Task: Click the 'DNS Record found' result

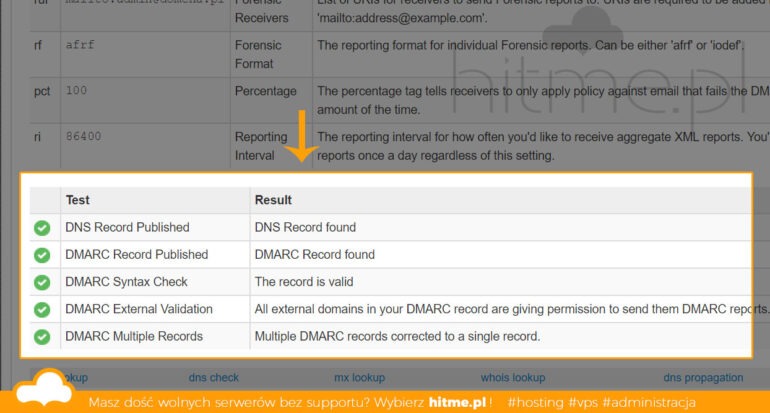Action: click(305, 227)
